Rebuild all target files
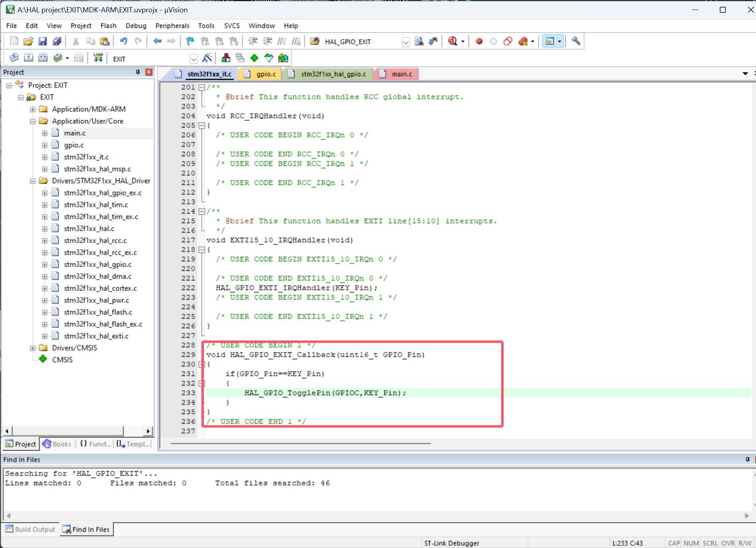756x548 pixels. (42, 58)
